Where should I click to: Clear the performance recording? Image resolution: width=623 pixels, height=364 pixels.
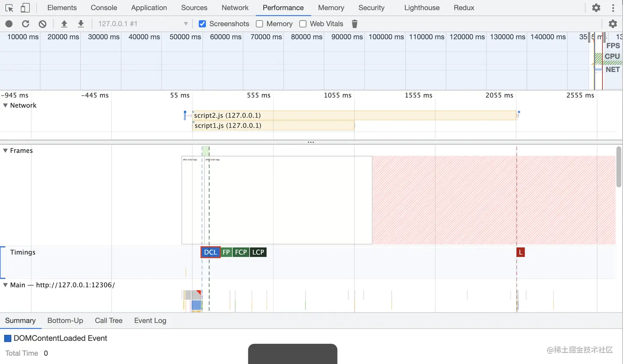(x=42, y=24)
